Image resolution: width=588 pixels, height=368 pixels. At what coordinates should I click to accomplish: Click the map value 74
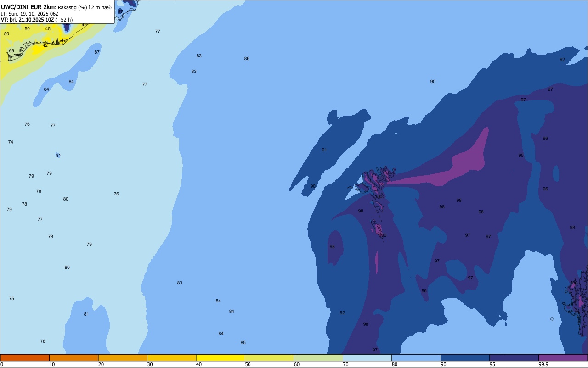click(11, 142)
